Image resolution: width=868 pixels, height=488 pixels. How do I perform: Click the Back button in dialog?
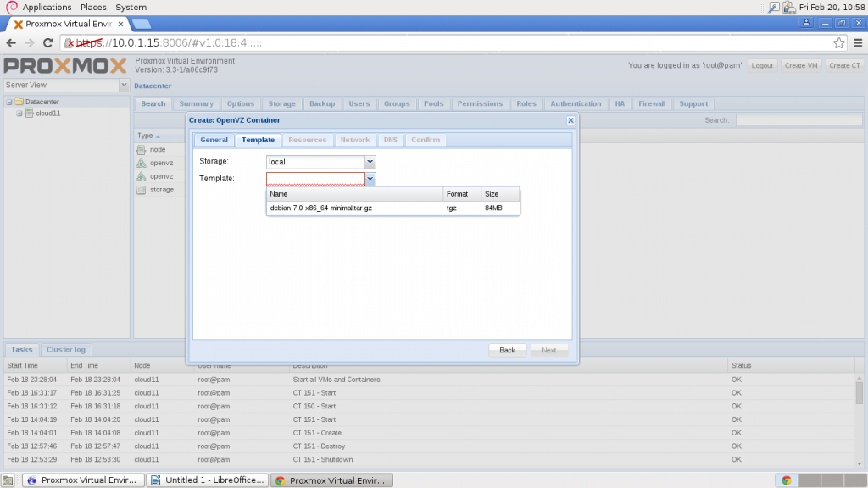[x=507, y=350]
